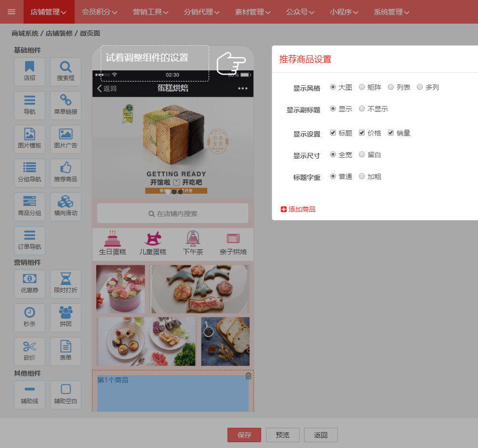Toggle the hamburger sidebar menu
This screenshot has height=448, width=478.
[12, 12]
